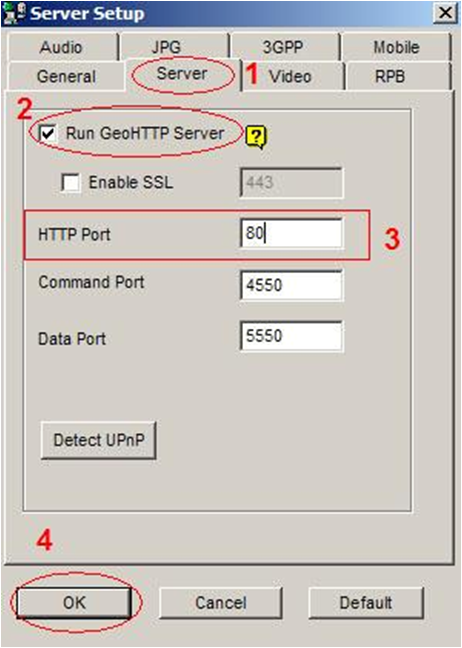Switch to the Audio tab
Screen dimensions: 462x648
[61, 47]
